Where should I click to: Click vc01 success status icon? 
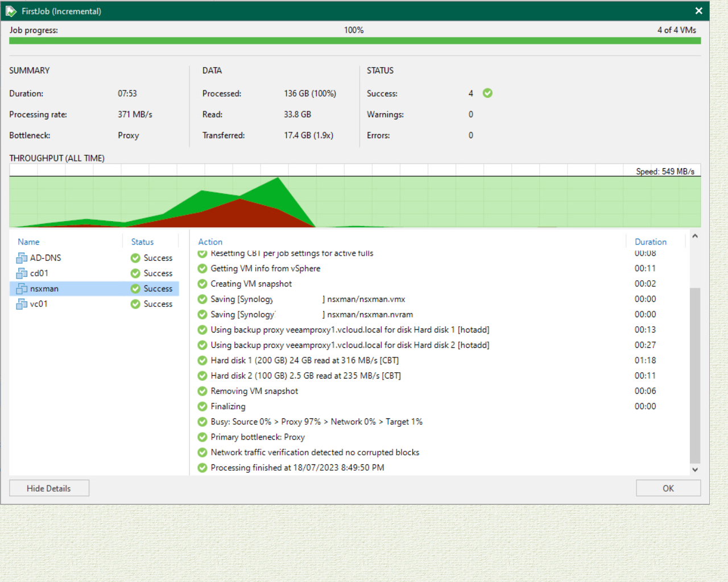pos(135,304)
